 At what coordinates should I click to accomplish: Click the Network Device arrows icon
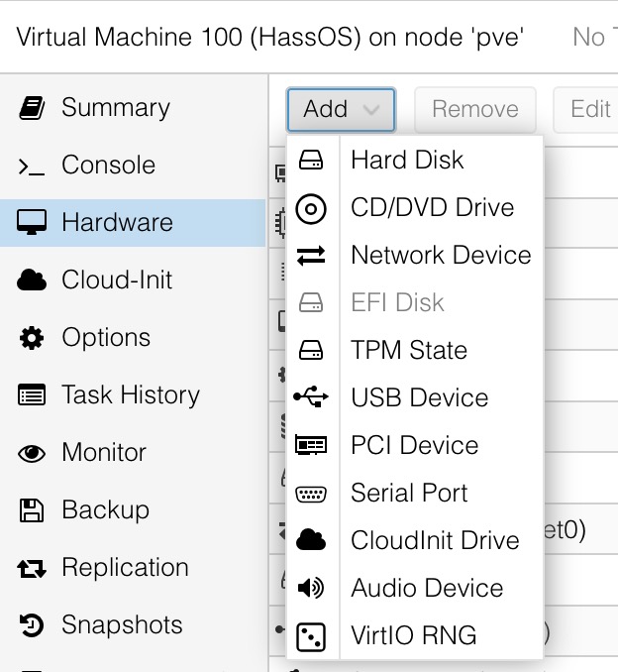pos(311,256)
